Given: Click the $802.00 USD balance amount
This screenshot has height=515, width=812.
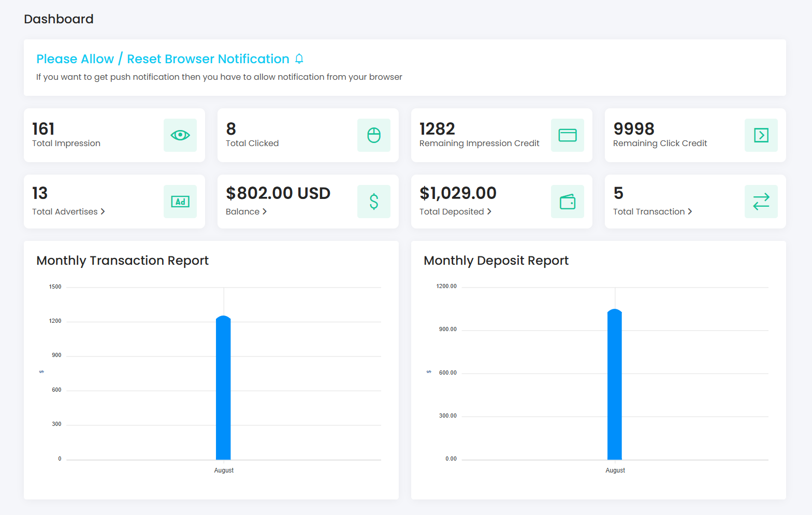Looking at the screenshot, I should point(278,193).
